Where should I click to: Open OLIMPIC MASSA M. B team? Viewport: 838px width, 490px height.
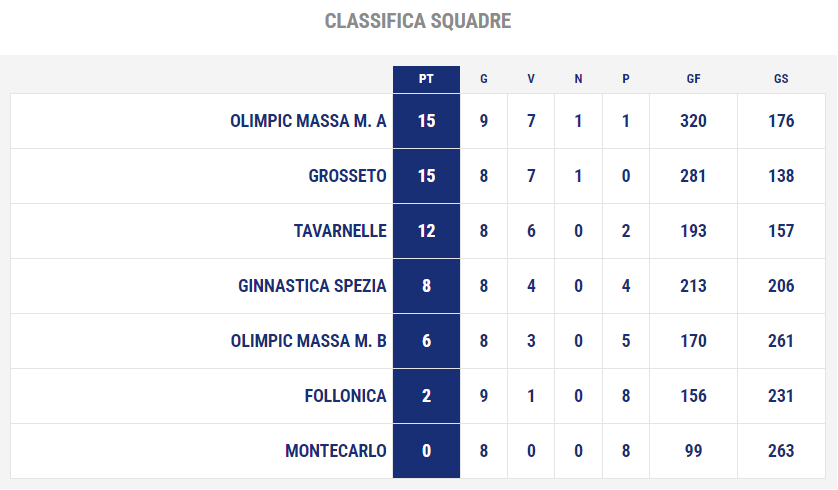click(x=308, y=341)
